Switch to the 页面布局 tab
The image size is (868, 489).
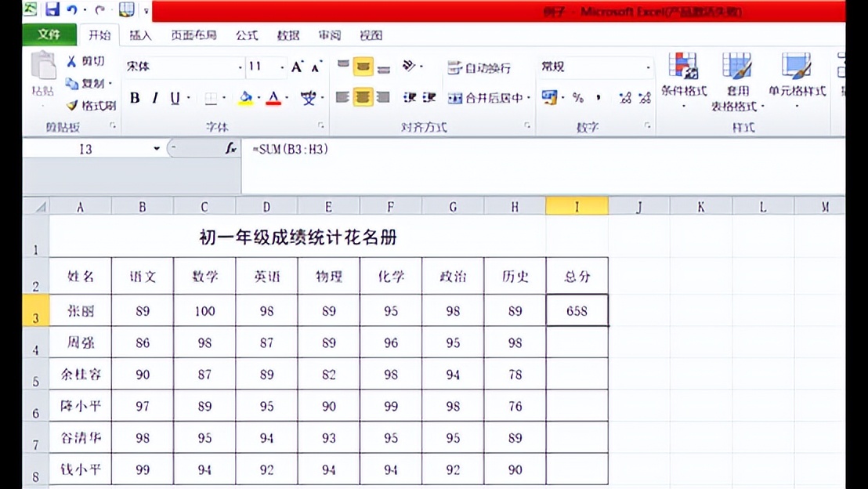tap(193, 35)
